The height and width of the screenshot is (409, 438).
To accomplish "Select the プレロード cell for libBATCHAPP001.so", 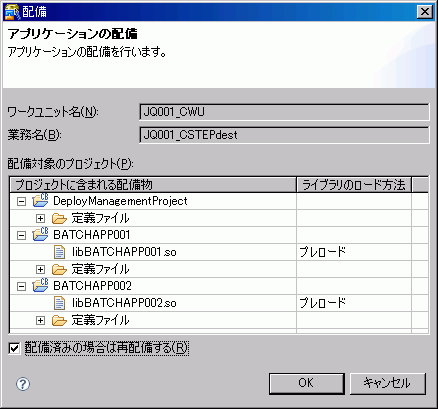I will (x=354, y=252).
